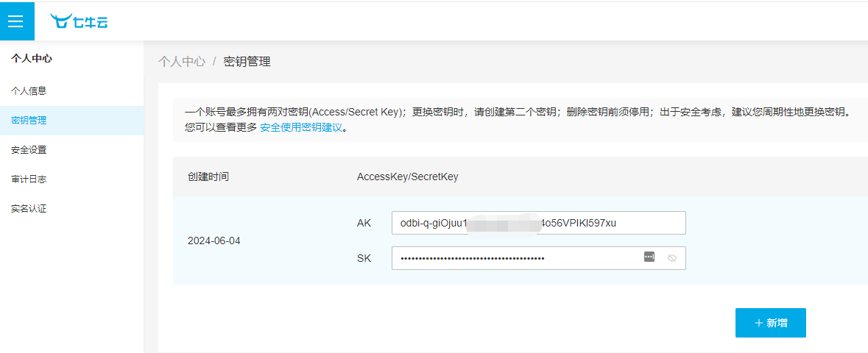Screen dimensions: 868x353
Task: Click inside the masked SK field
Action: [539, 258]
